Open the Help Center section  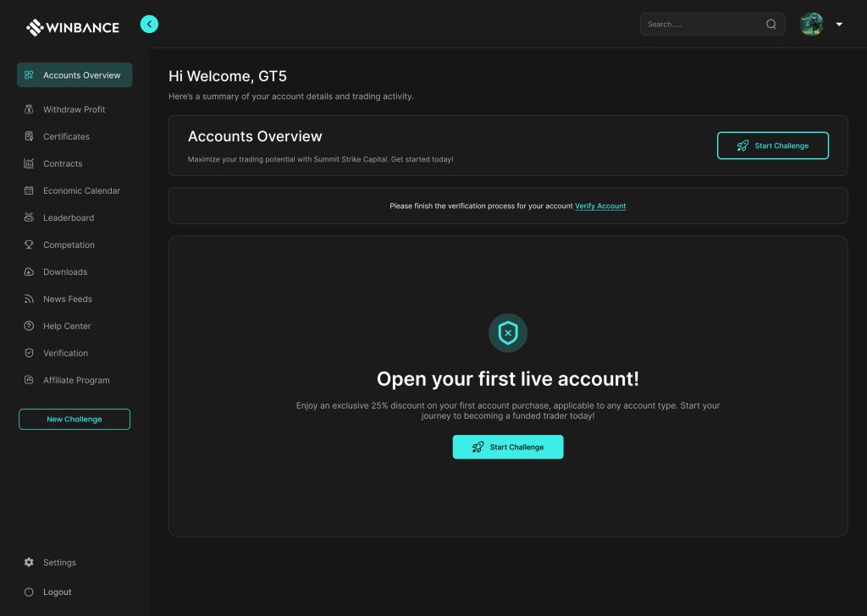[67, 326]
